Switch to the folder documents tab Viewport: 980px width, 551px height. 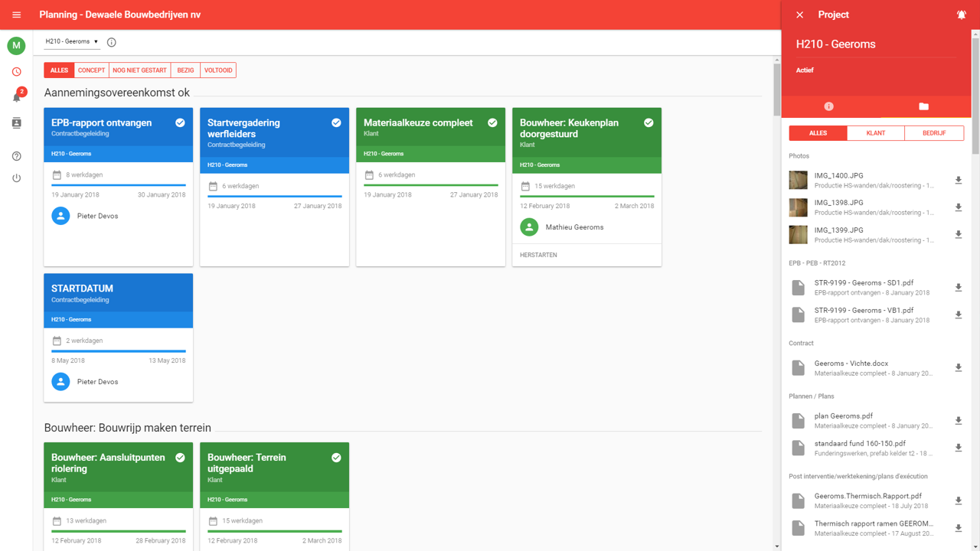923,106
